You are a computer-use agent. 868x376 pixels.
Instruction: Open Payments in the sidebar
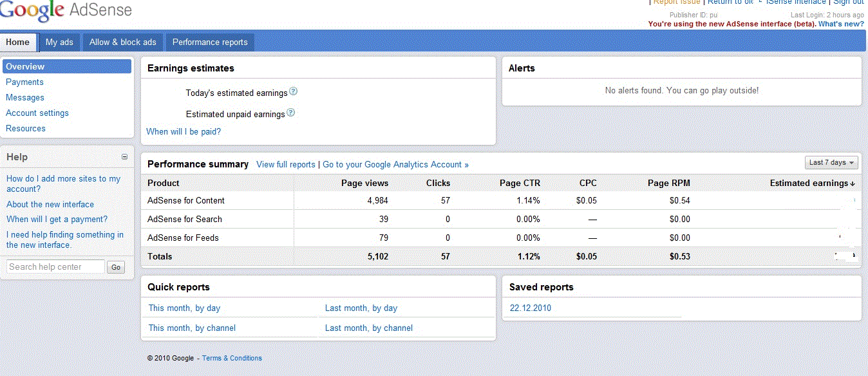point(24,82)
